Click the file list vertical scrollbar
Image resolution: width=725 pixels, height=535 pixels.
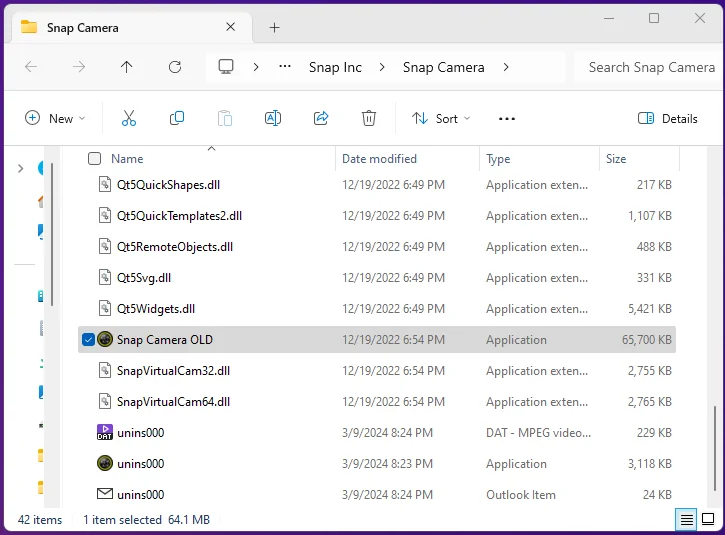(715, 448)
